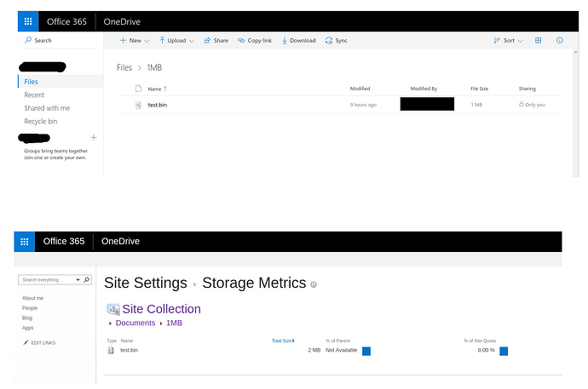Click the vertical scrollbar of the Files list
Image resolution: width=588 pixels, height=389 pixels.
tap(575, 114)
